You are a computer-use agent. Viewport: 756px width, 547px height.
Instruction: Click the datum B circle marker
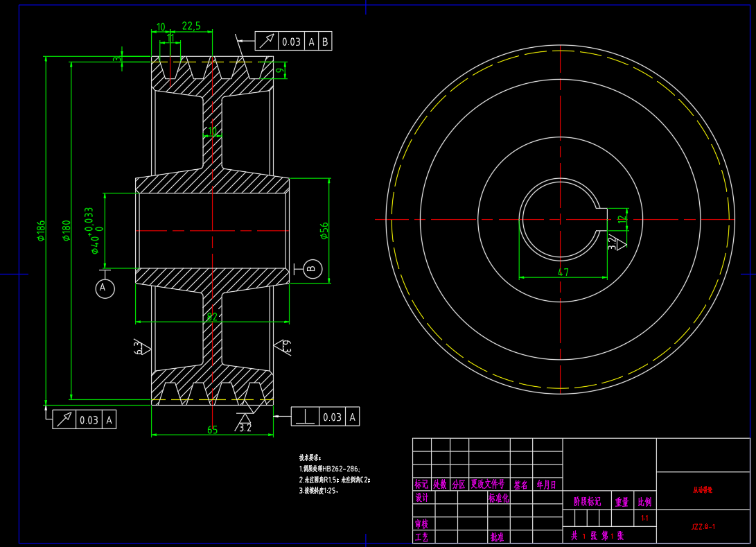tap(312, 268)
